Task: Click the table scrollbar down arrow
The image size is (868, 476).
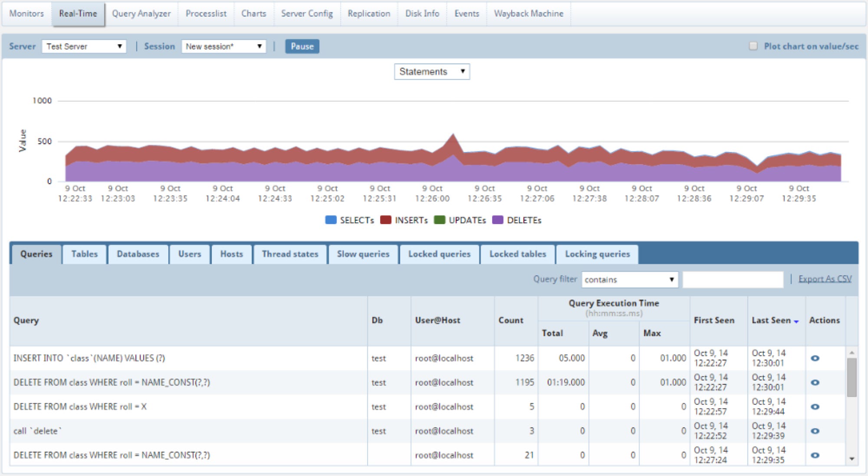Action: [x=852, y=459]
